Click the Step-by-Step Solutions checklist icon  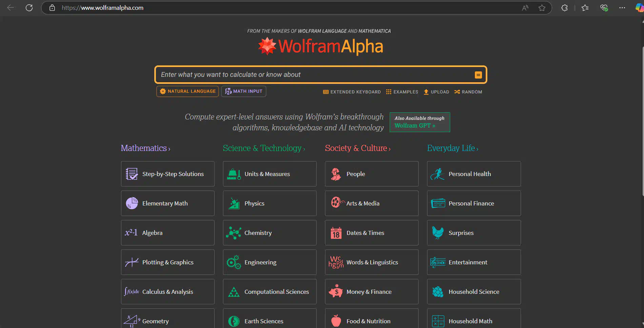[132, 174]
